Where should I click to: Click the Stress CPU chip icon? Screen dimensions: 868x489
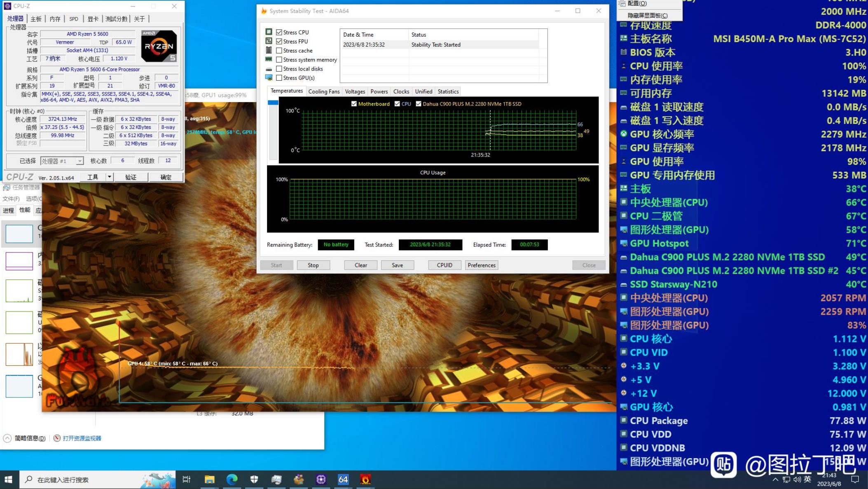(269, 32)
